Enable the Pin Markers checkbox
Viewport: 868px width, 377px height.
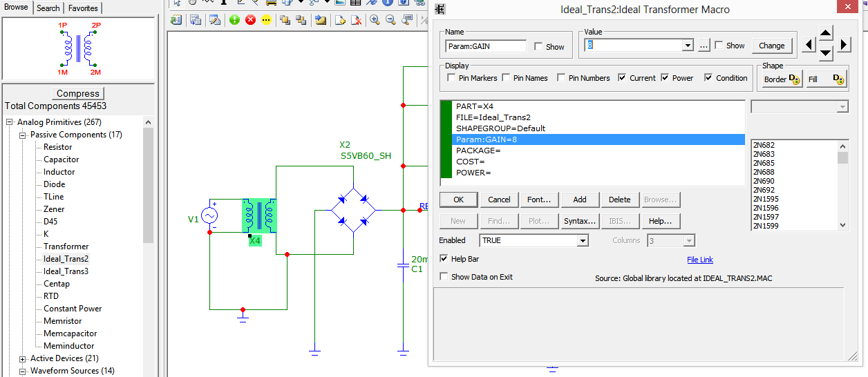(x=452, y=78)
